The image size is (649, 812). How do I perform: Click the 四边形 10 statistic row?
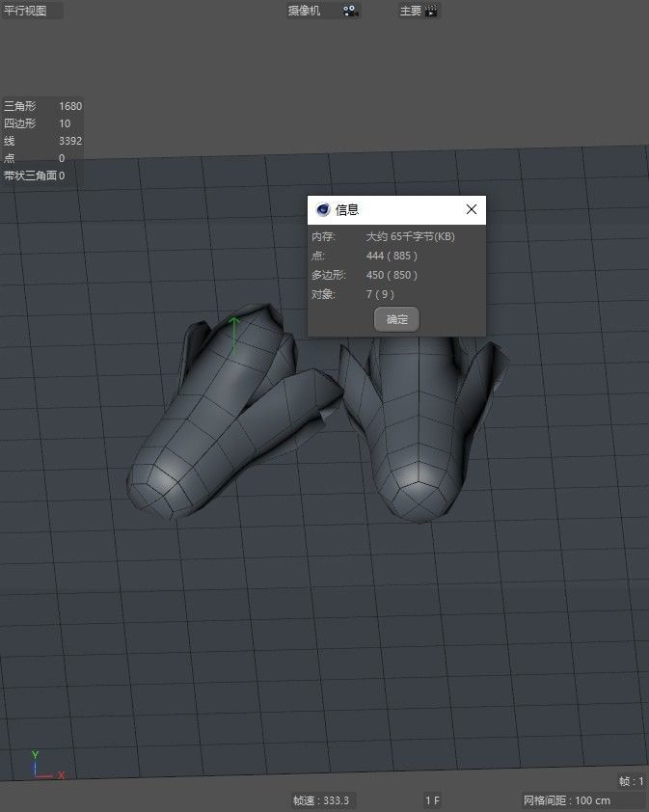(37, 123)
